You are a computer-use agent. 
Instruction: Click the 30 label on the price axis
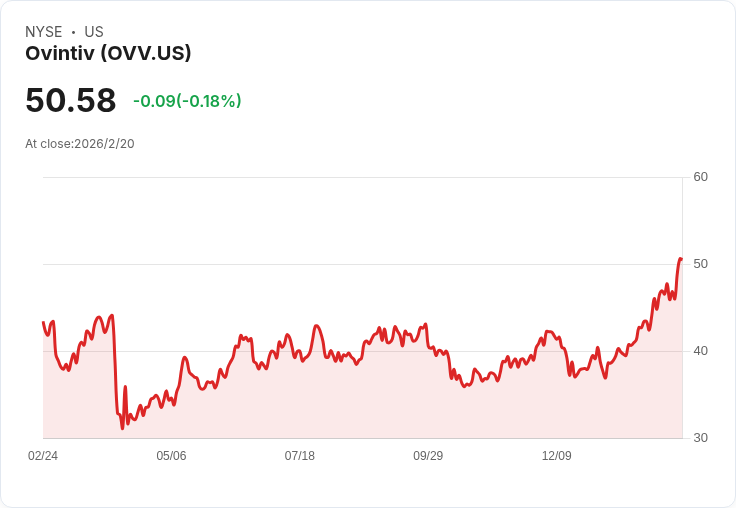coord(700,438)
